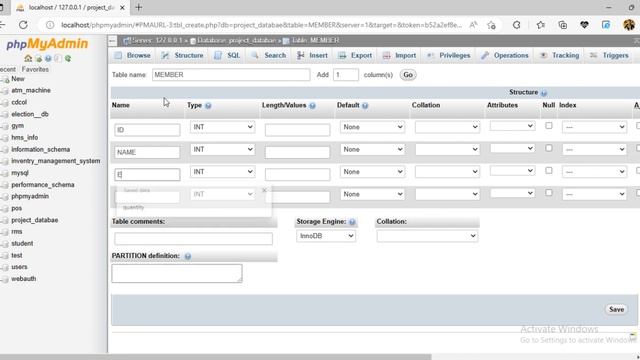Open Default dropdown for ID row
The width and height of the screenshot is (640, 360).
tap(372, 127)
